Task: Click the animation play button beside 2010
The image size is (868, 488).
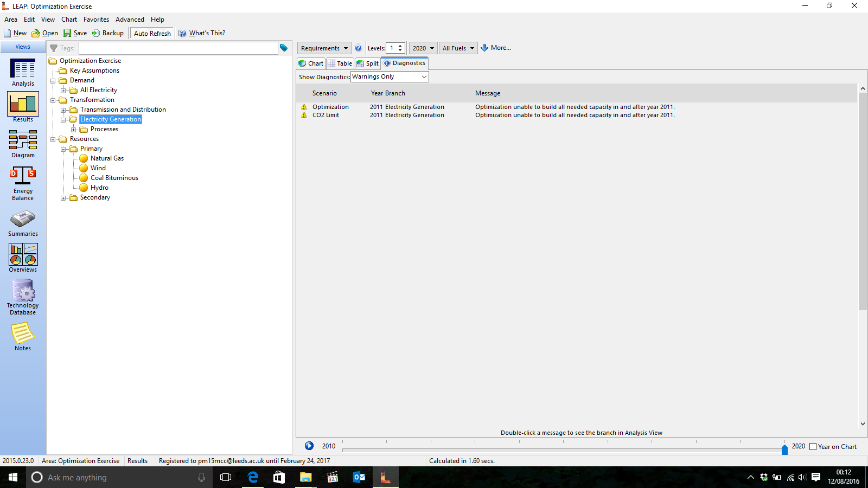Action: pos(309,446)
